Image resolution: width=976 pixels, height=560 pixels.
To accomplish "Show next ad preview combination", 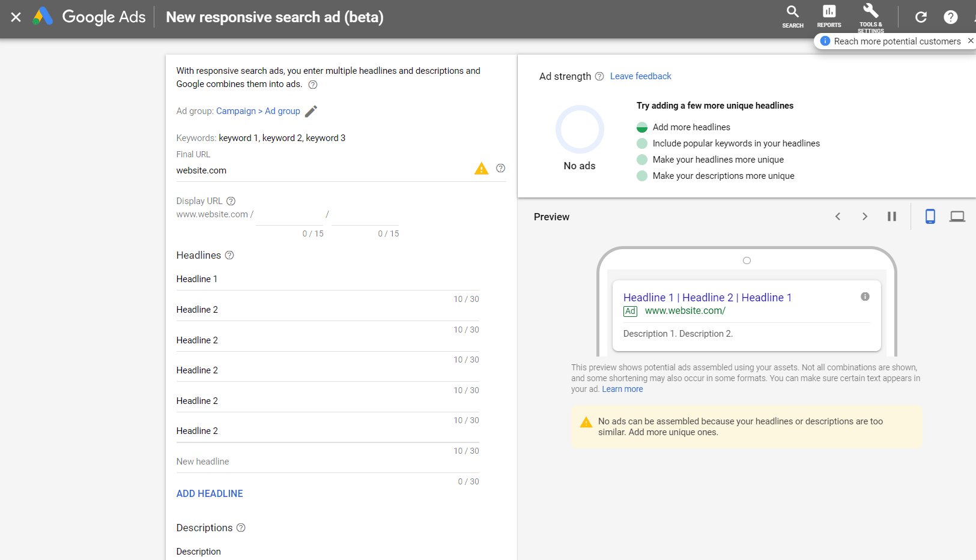I will 865,217.
